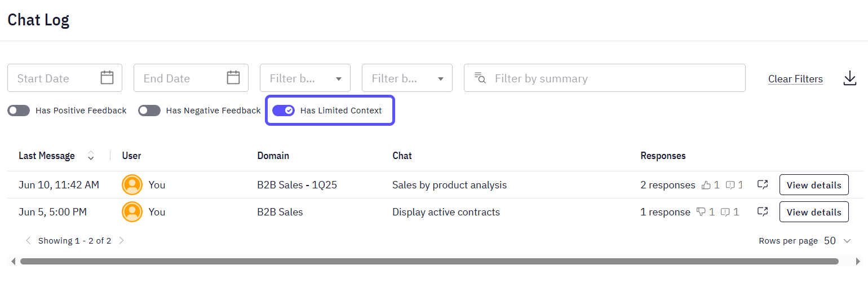Click the Domain column header
Viewport: 868px width, 300px height.
[x=273, y=156]
